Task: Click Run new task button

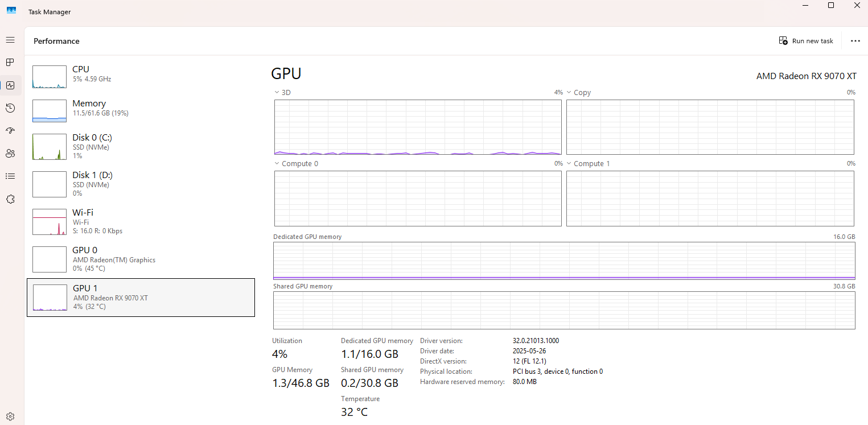Action: [806, 41]
